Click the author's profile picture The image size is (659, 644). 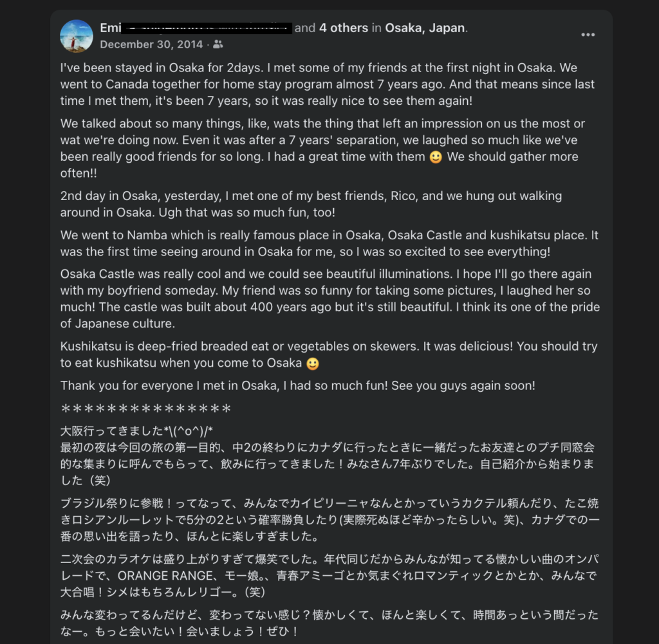(77, 36)
